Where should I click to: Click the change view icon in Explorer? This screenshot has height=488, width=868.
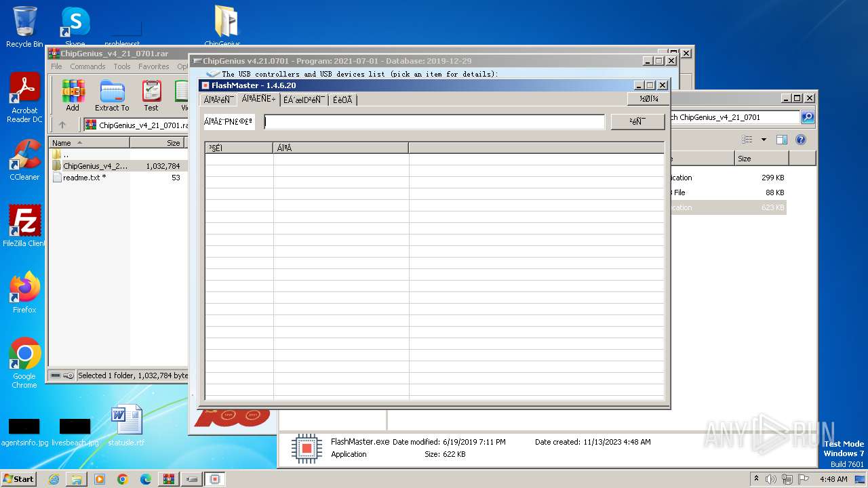tap(747, 140)
